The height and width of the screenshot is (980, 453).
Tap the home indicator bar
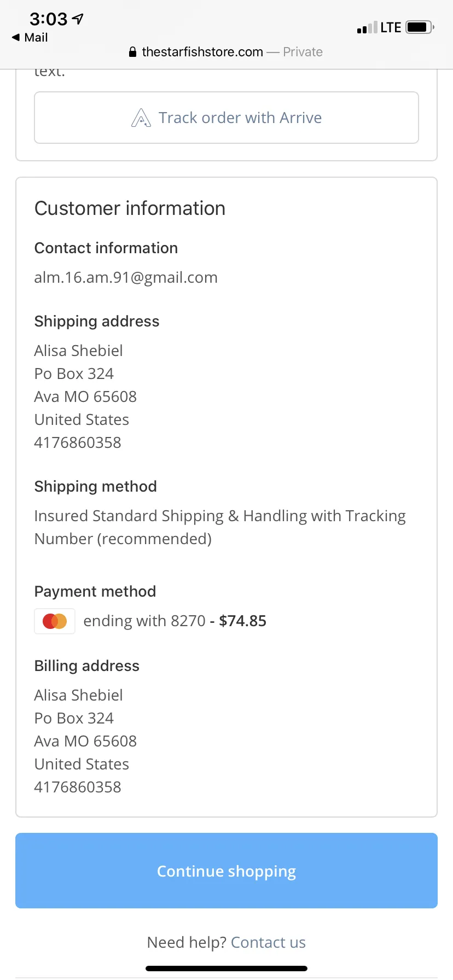(x=226, y=969)
